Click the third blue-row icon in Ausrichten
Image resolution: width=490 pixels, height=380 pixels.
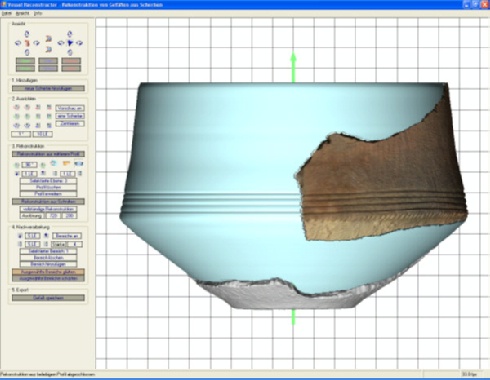point(38,125)
